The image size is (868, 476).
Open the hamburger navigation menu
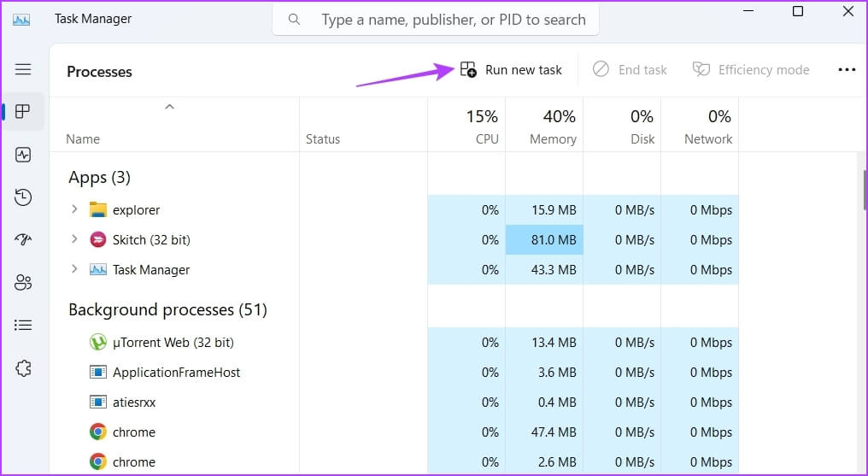click(23, 69)
